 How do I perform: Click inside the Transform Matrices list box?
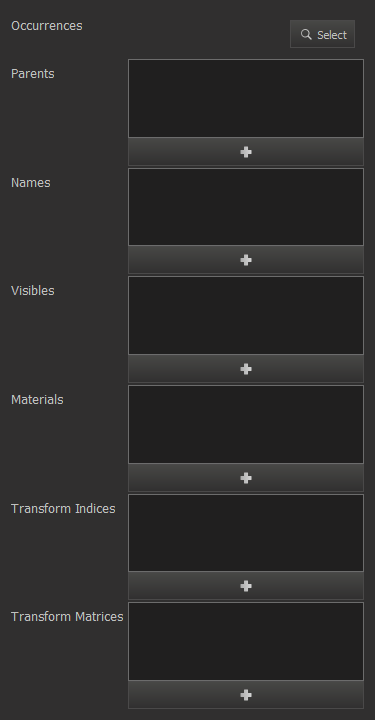click(x=246, y=641)
